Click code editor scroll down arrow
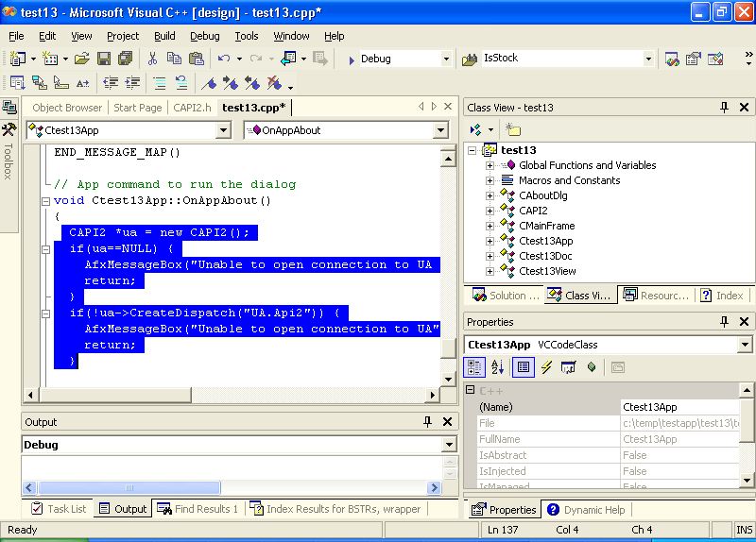756x542 pixels. tap(448, 379)
